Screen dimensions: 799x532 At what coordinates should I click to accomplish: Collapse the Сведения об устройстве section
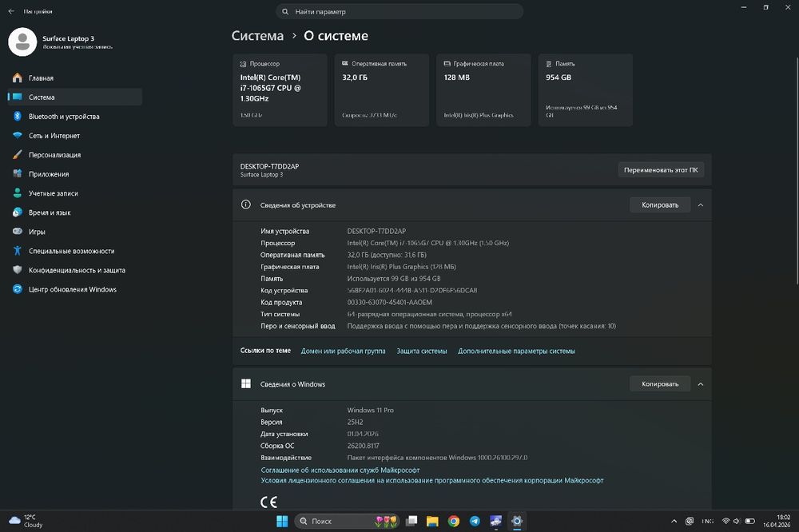[701, 204]
